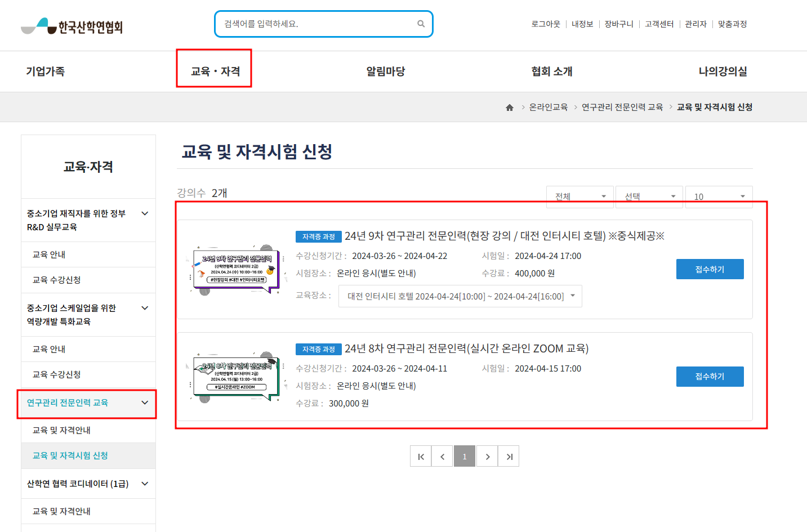This screenshot has width=807, height=532.
Task: Open the 24년 9차 course thumbnail
Action: [x=237, y=270]
